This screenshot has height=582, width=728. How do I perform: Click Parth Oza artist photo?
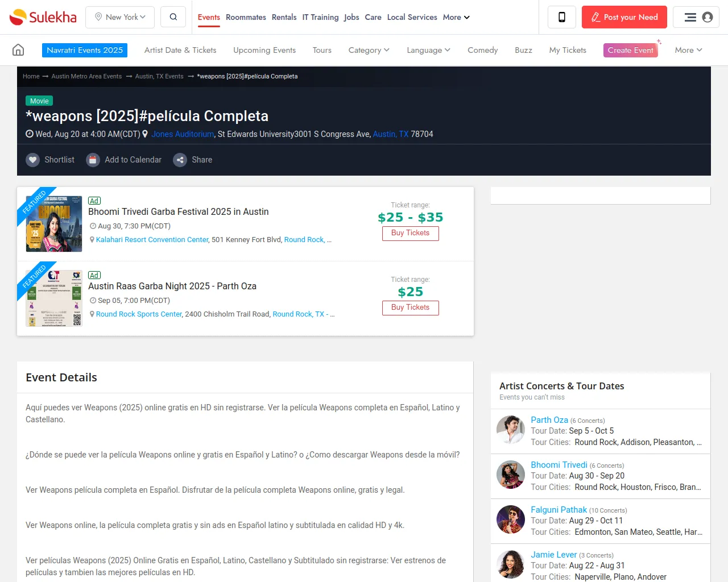coord(510,430)
